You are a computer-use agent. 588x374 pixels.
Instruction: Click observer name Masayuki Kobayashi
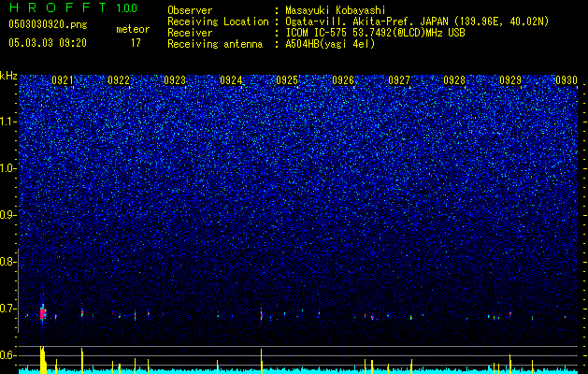click(x=336, y=11)
